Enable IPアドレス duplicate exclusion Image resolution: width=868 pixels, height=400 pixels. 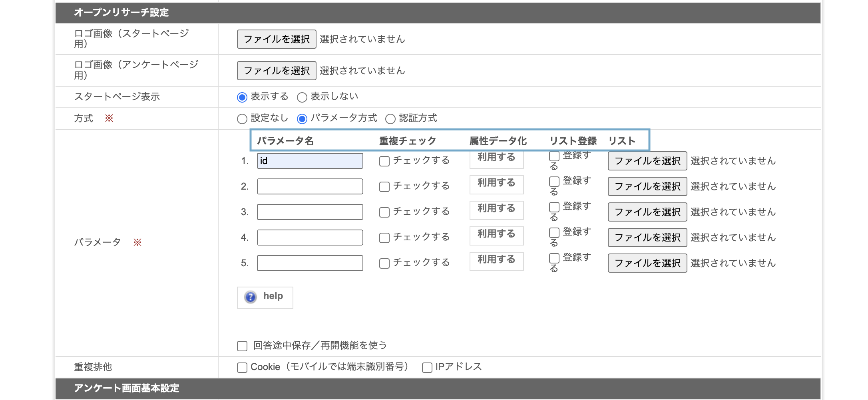(426, 367)
